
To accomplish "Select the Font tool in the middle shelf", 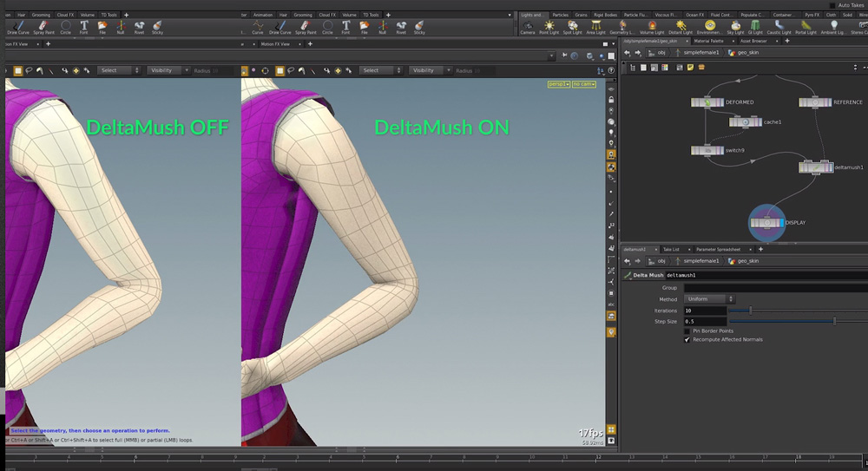I will coord(346,28).
